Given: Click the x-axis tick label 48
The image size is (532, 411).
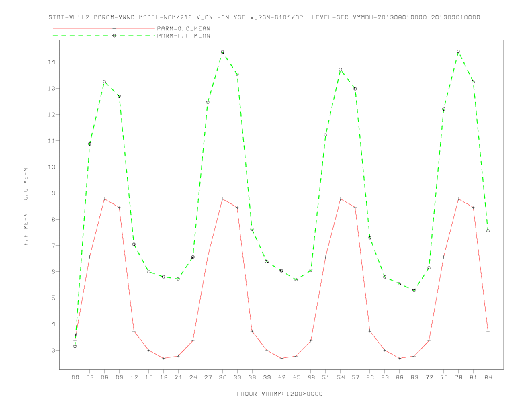Looking at the screenshot, I should [x=311, y=377].
